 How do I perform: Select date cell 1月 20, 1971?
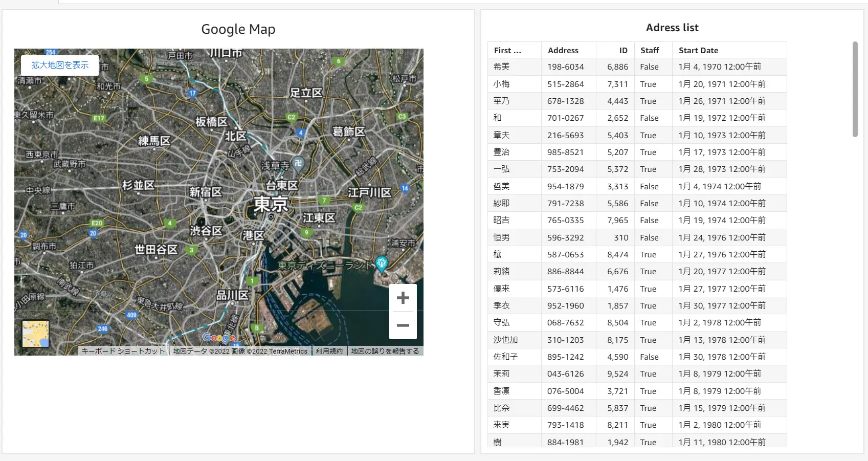coord(729,84)
